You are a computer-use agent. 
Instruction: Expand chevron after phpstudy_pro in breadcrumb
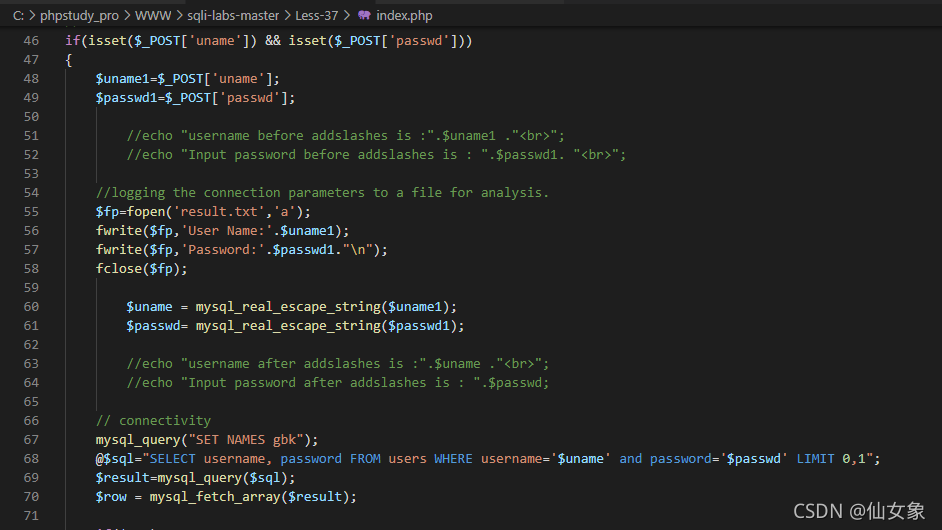127,15
